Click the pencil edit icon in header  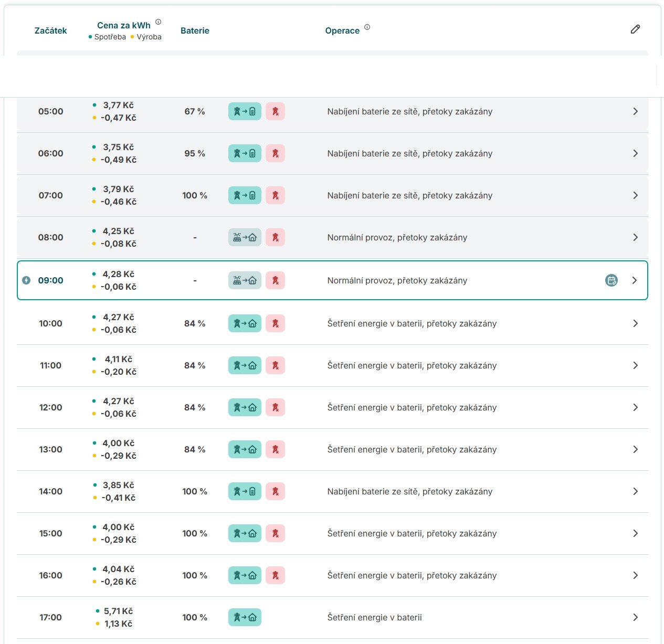[x=635, y=29]
